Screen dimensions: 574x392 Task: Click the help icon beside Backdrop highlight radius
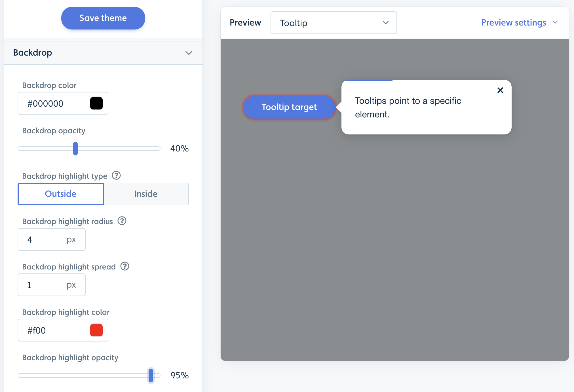tap(122, 221)
